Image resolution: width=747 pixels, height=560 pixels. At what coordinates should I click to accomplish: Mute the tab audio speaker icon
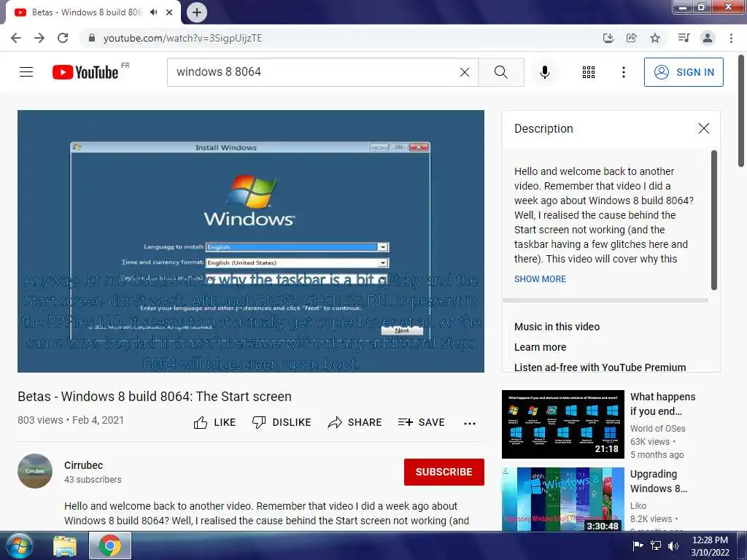point(153,12)
